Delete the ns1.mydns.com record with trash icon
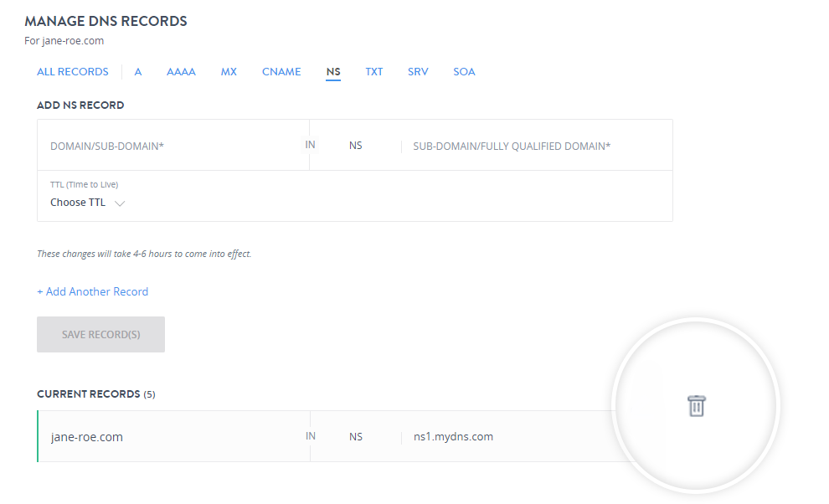 696,406
